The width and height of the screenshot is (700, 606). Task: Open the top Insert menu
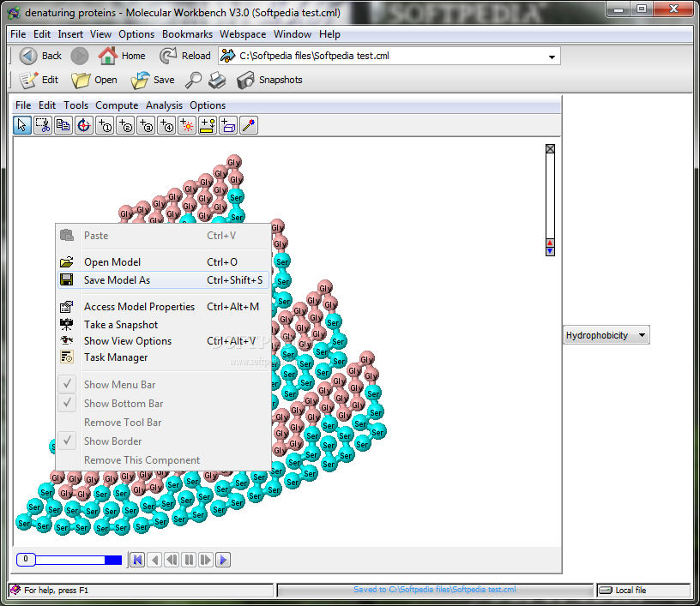(x=70, y=34)
